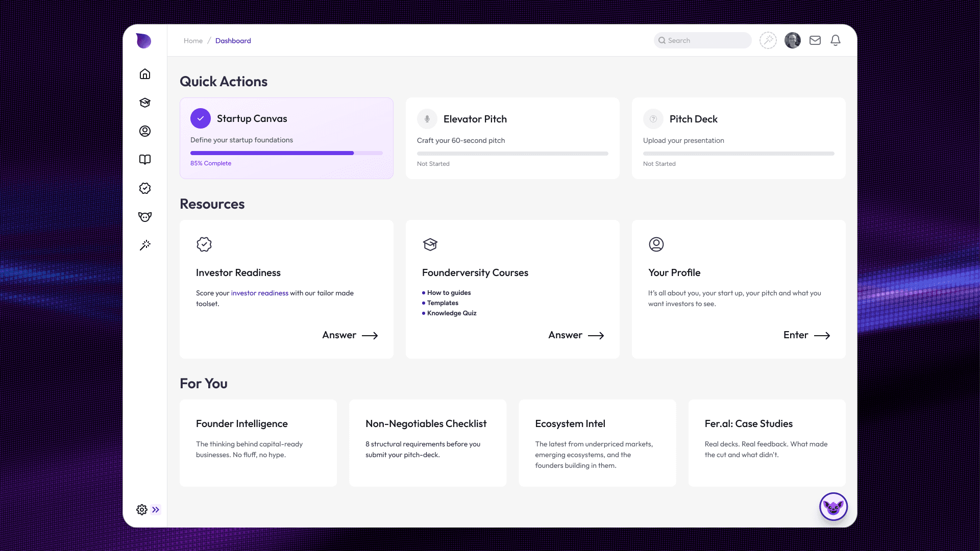Select the Founderversity courses icon in sidebar
This screenshot has width=980, height=551.
tap(145, 103)
